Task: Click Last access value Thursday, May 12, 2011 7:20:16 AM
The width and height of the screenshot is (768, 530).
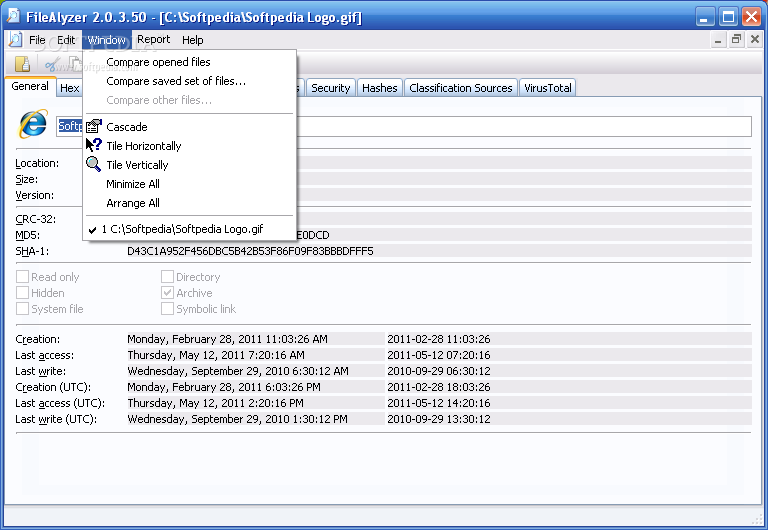Action: [216, 355]
